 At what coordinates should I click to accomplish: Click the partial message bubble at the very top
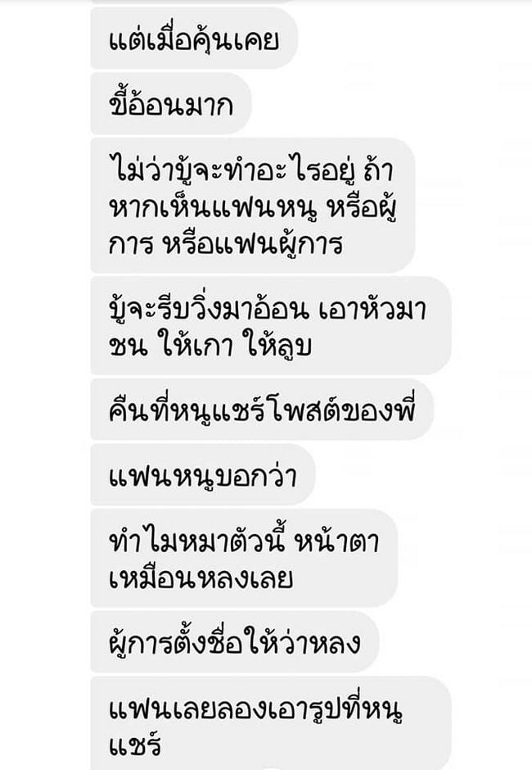194,2
